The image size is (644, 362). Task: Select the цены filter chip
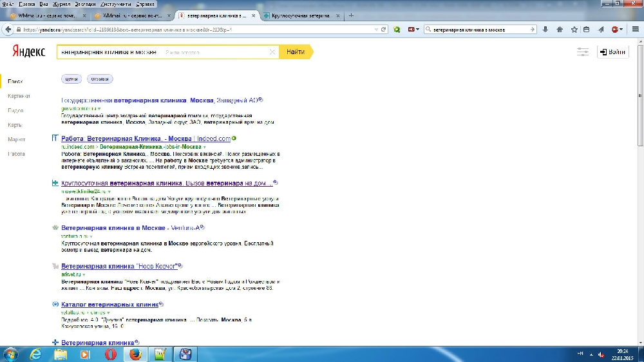coord(71,79)
